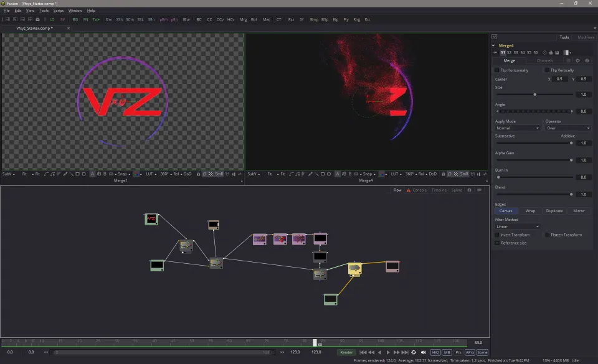Screen dimensions: 598x364
Task: Add an Mrg merge tool from the toolbar
Action: point(243,19)
